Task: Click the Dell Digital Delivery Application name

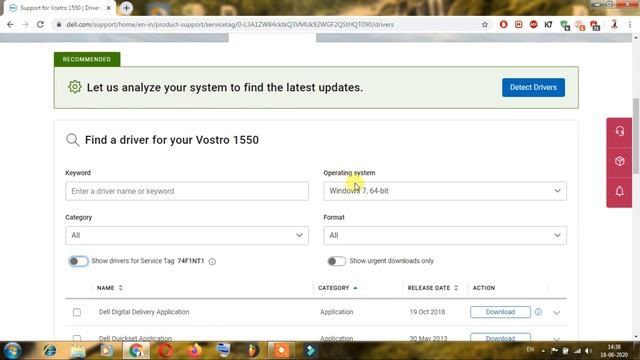Action: tap(144, 312)
